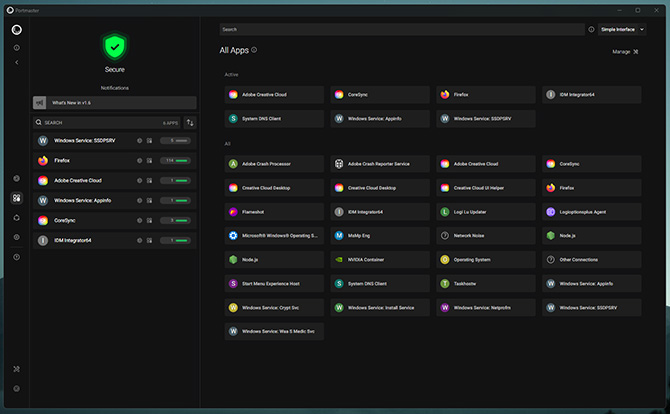Click the app settings grid icon in Firefox row
The image size is (670, 414).
[150, 161]
